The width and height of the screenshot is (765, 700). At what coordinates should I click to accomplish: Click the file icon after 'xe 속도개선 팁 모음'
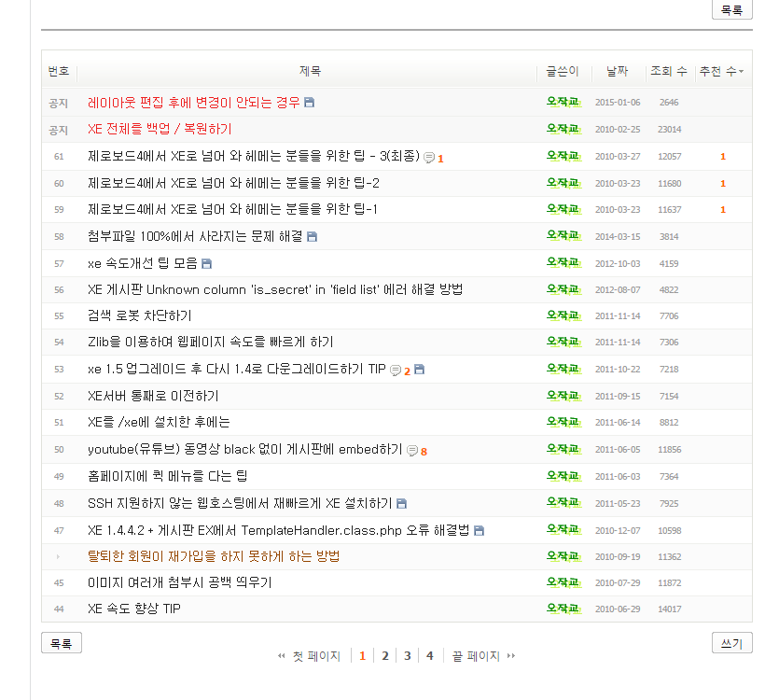[206, 264]
